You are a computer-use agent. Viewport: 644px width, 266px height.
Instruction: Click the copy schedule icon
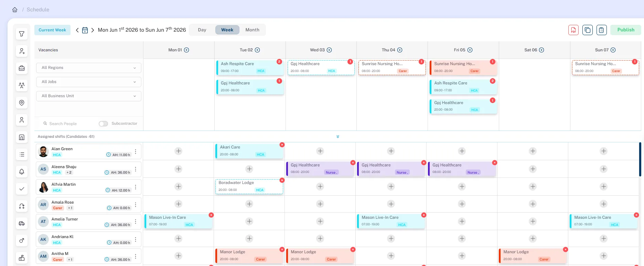(588, 30)
